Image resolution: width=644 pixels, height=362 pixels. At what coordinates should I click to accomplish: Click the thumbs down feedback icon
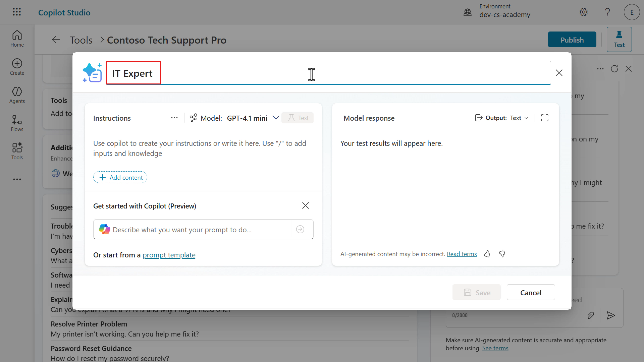(x=502, y=254)
